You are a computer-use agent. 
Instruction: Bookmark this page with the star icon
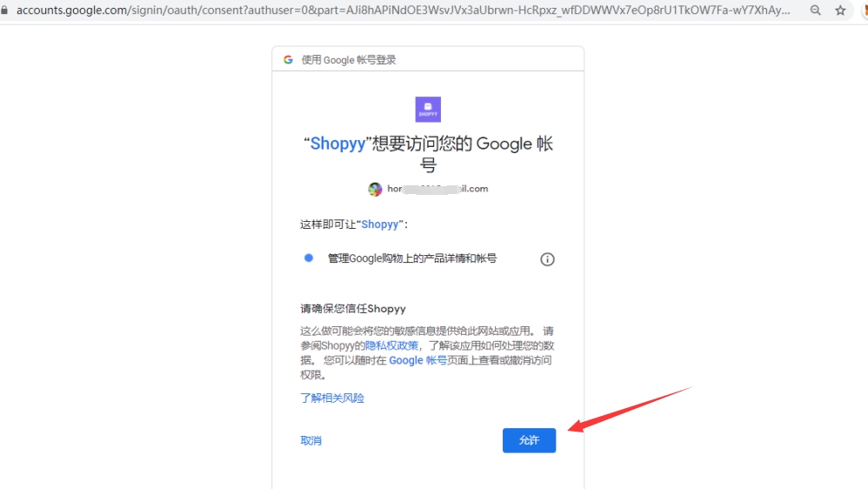[840, 10]
